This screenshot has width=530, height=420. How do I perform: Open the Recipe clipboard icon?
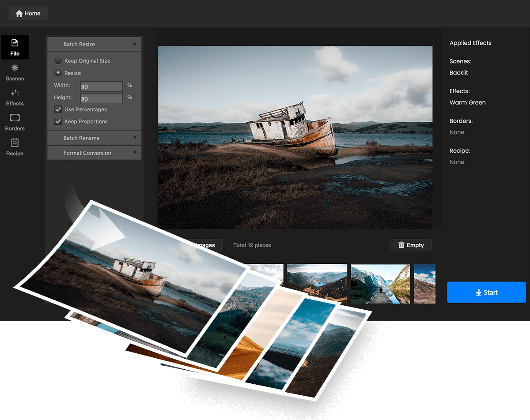click(x=15, y=143)
